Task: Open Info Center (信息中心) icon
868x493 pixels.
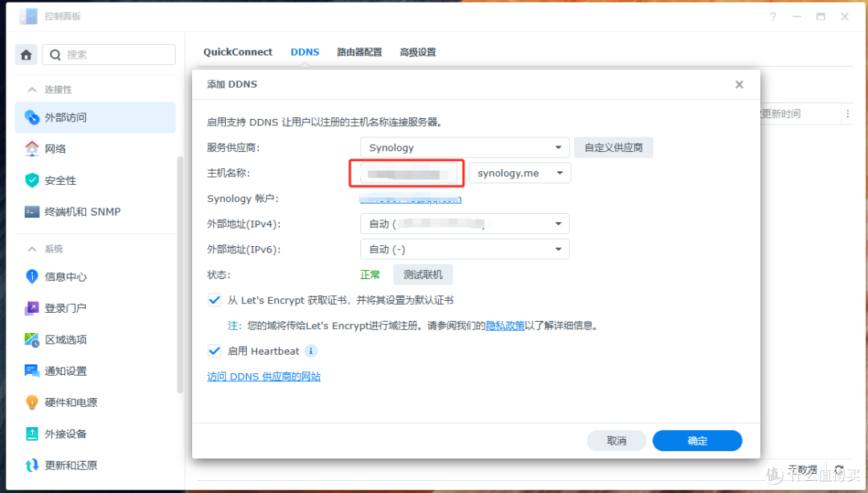Action: pos(32,277)
